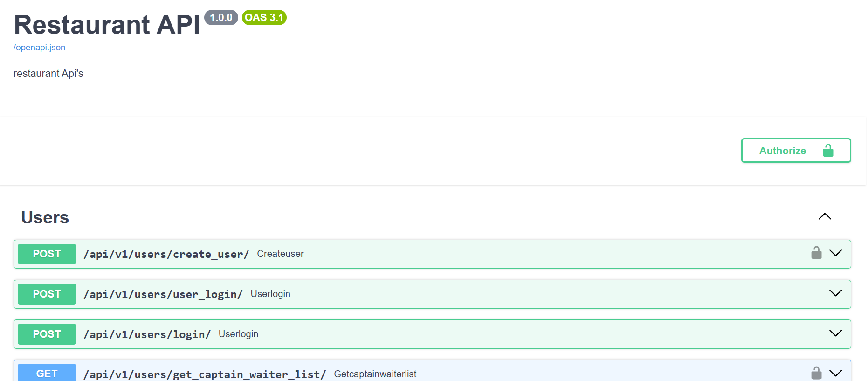Expand get_captain_waiter_list endpoint using its arrow

[x=835, y=373]
